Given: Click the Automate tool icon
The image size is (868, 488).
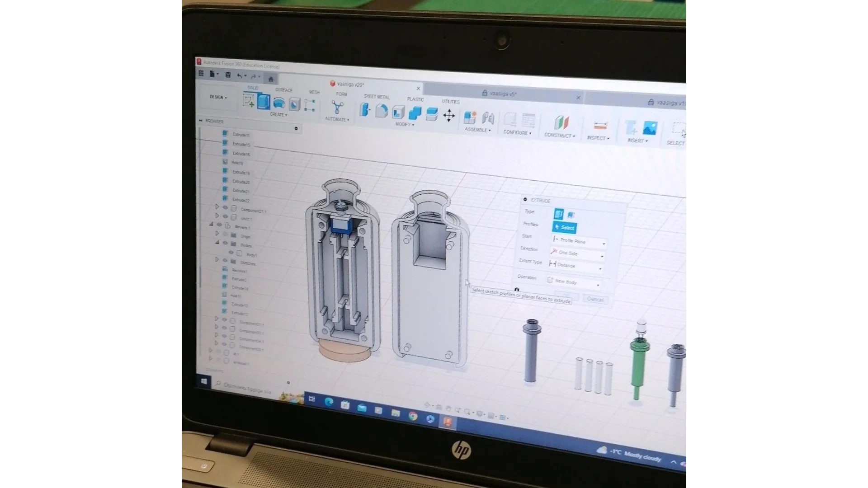Looking at the screenshot, I should point(337,108).
